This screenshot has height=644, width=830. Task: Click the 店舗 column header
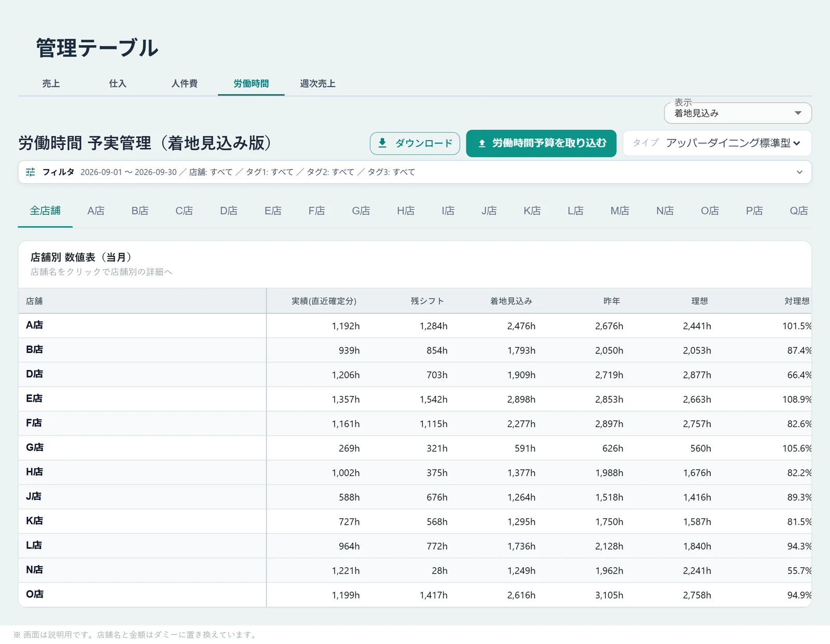[x=34, y=301]
